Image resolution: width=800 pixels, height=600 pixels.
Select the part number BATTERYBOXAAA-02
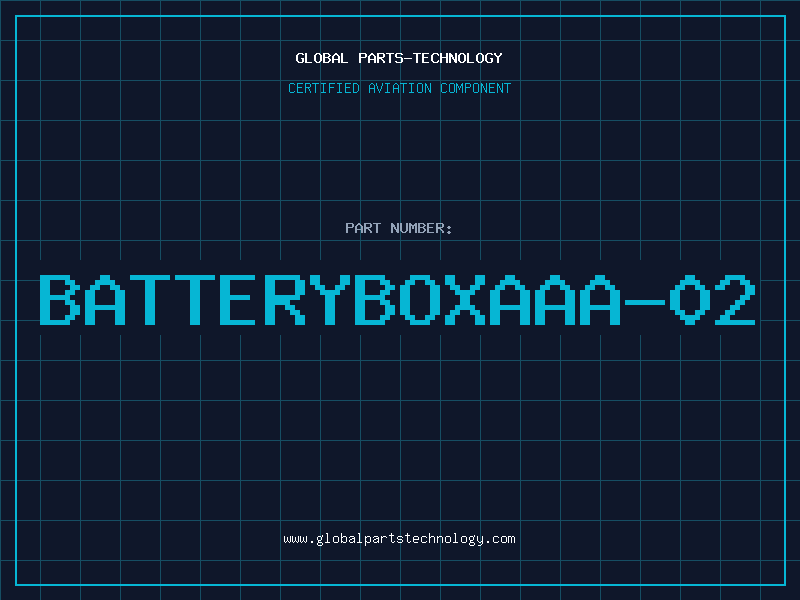click(x=397, y=300)
